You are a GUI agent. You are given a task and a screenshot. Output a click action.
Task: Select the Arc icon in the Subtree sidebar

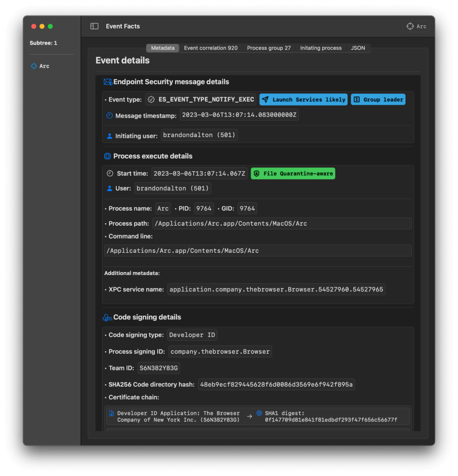33,66
